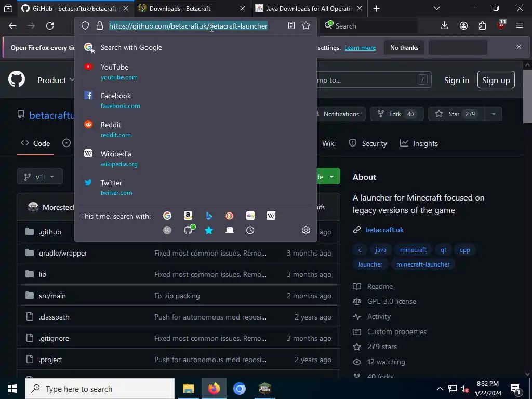Select Twitter suggestion in dropdown
This screenshot has height=399, width=532.
tap(195, 188)
